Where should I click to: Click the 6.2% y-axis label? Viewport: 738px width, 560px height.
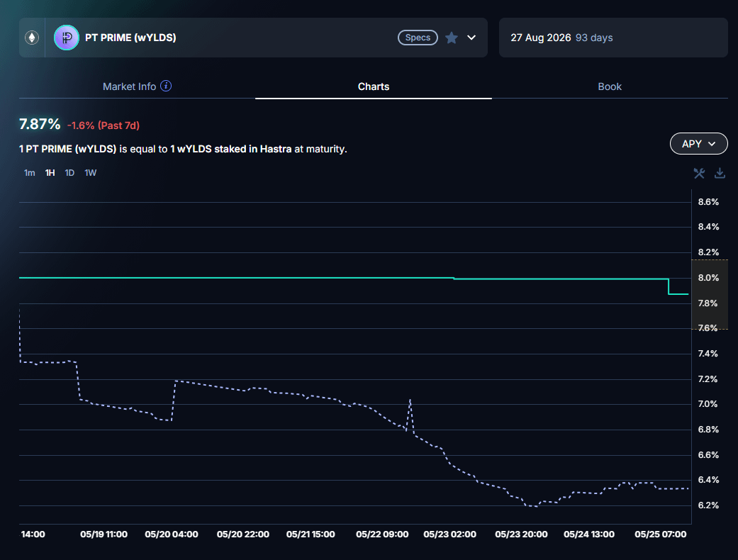click(708, 505)
